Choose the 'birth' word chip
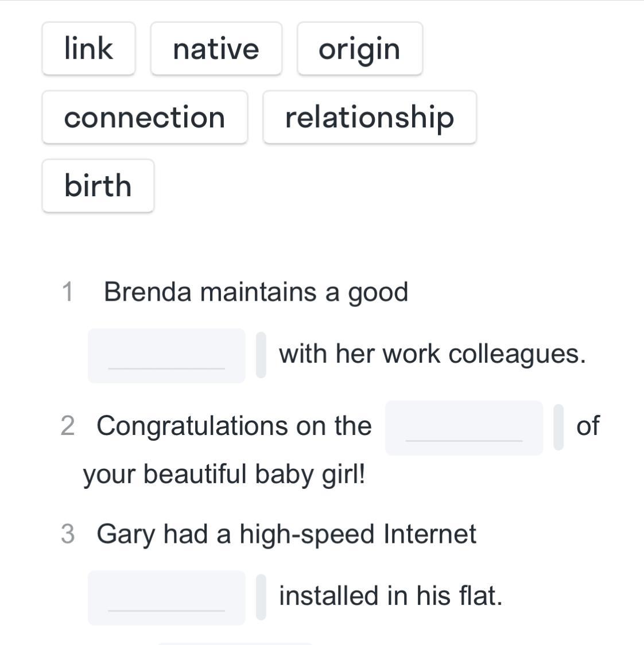This screenshot has width=644, height=645. tap(98, 185)
